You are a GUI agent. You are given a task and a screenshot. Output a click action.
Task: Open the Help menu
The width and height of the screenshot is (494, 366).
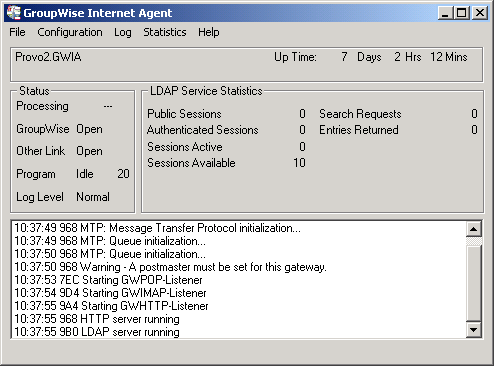[x=209, y=32]
